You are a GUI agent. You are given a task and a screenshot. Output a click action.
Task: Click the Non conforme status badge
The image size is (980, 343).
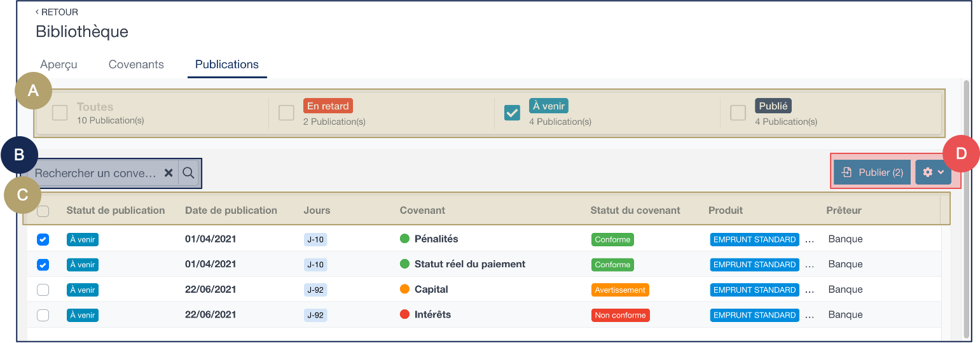620,315
